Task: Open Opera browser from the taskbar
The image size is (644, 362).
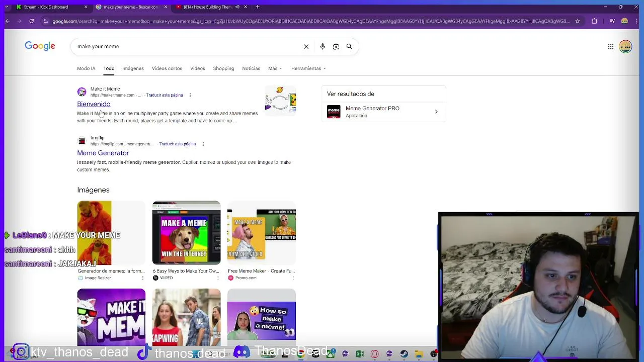Action: click(x=374, y=354)
